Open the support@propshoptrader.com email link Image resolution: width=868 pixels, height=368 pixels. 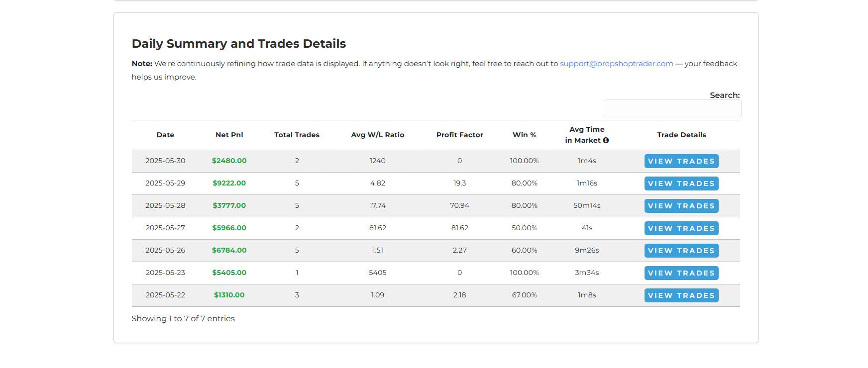point(616,64)
